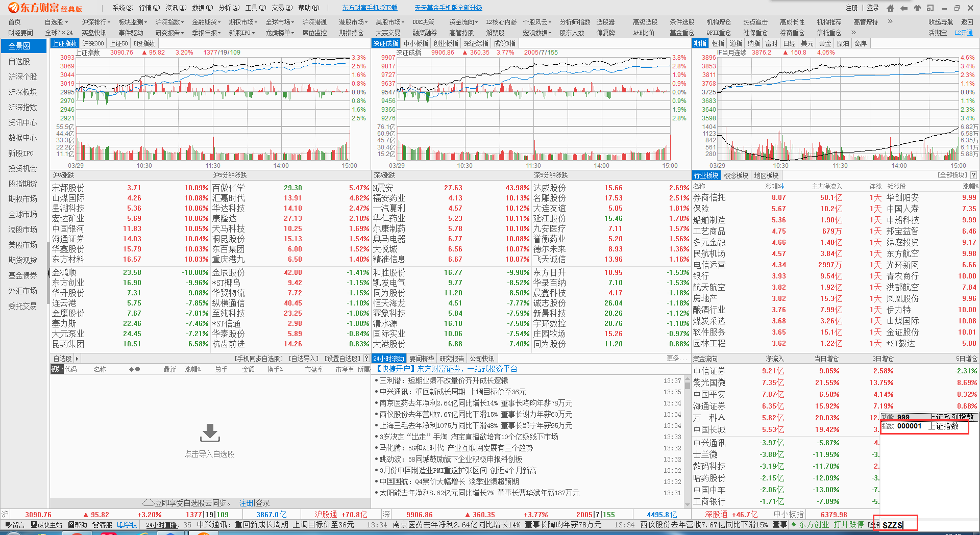Switch to the 沪深300 chart tab
The image size is (980, 535).
pos(93,43)
